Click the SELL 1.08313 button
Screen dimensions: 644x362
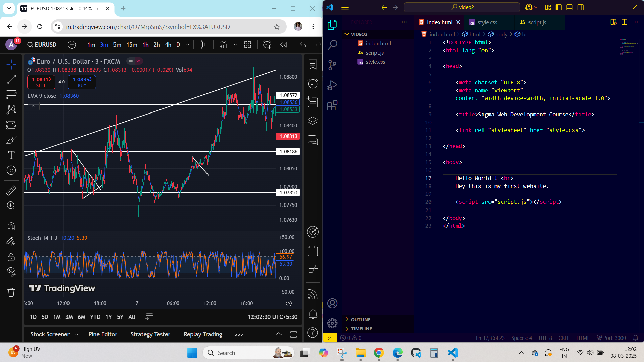tap(41, 82)
